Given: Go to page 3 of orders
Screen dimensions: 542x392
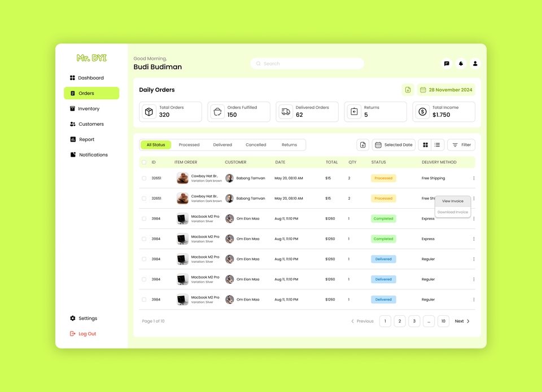Looking at the screenshot, I should pos(414,321).
